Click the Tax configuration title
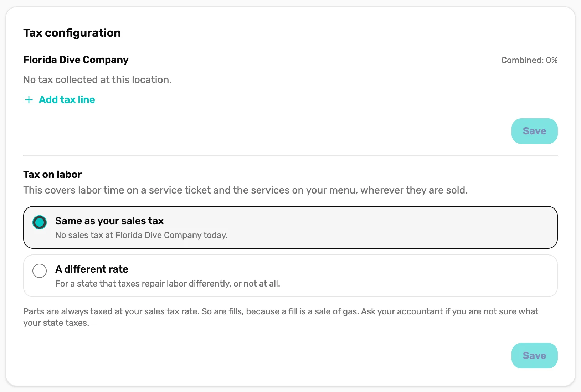This screenshot has width=581, height=392. click(x=72, y=33)
